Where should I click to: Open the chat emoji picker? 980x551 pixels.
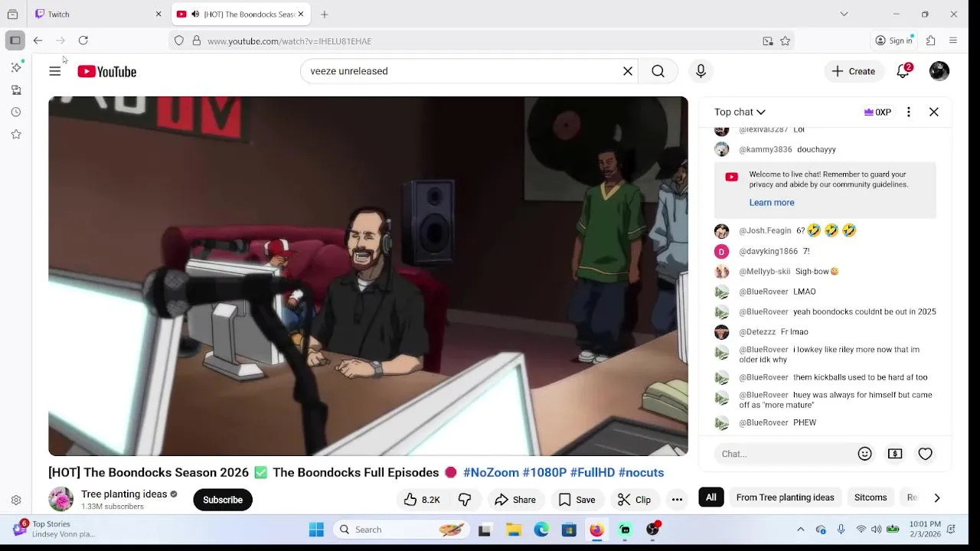[x=865, y=454]
